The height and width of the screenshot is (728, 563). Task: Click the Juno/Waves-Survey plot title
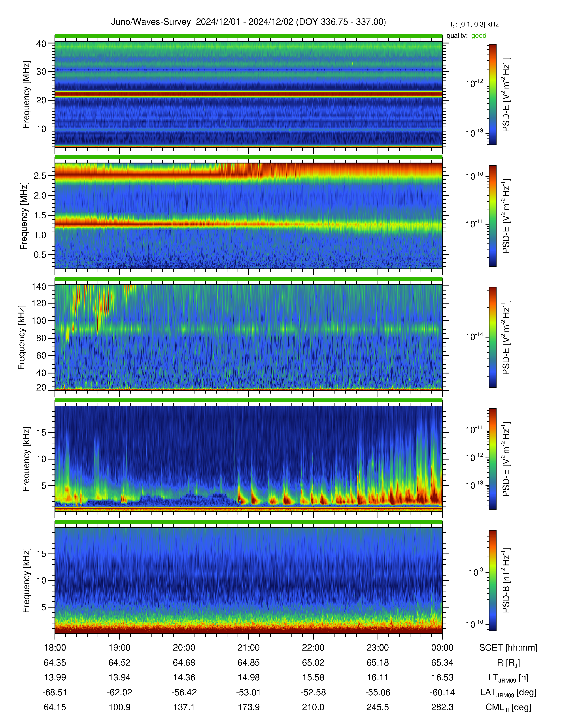[248, 22]
